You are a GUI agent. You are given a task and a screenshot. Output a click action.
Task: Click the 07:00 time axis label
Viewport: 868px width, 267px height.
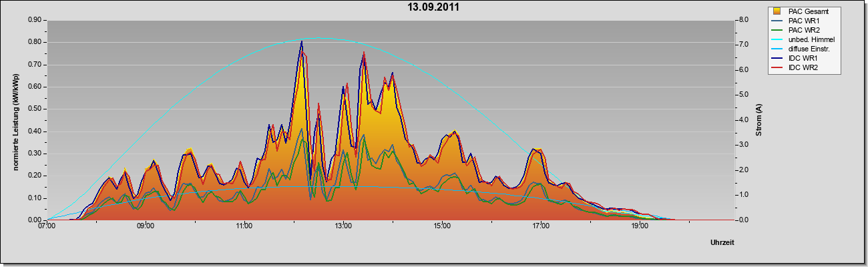point(46,226)
